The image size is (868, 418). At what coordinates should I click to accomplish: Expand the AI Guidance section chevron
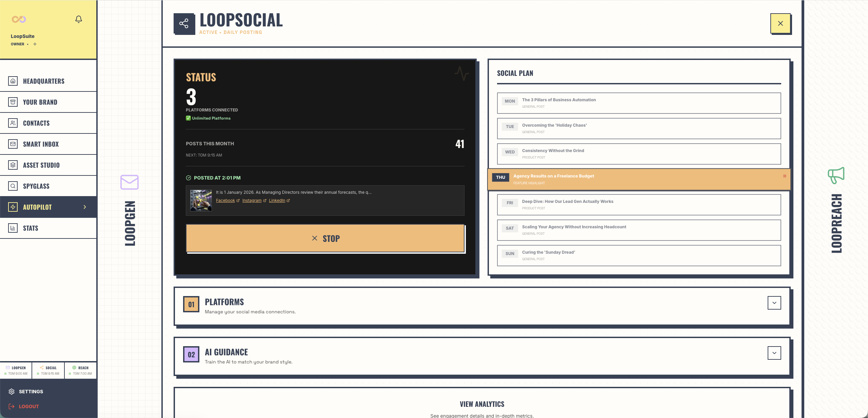pos(774,353)
